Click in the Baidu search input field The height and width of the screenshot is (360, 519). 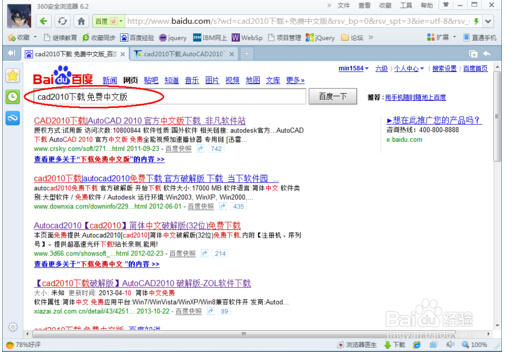point(169,97)
